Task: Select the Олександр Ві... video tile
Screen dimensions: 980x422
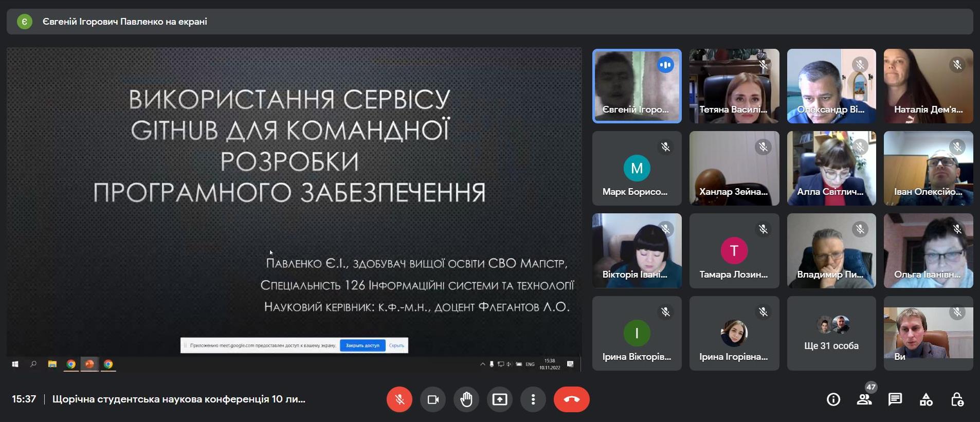Action: [831, 86]
